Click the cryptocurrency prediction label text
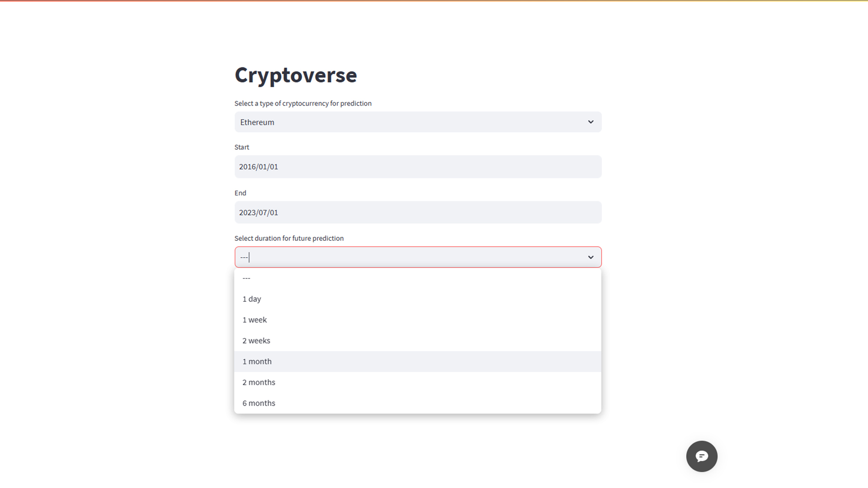The image size is (868, 488). 303,103
